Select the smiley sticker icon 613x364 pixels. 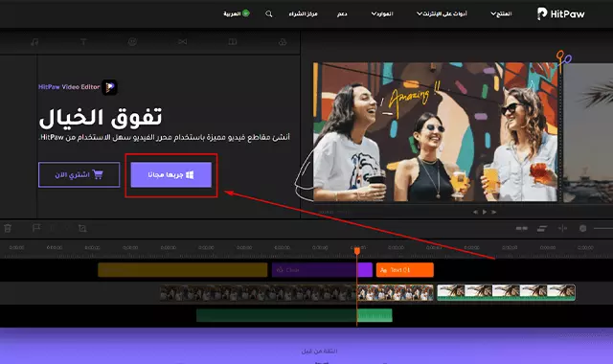pos(132,42)
